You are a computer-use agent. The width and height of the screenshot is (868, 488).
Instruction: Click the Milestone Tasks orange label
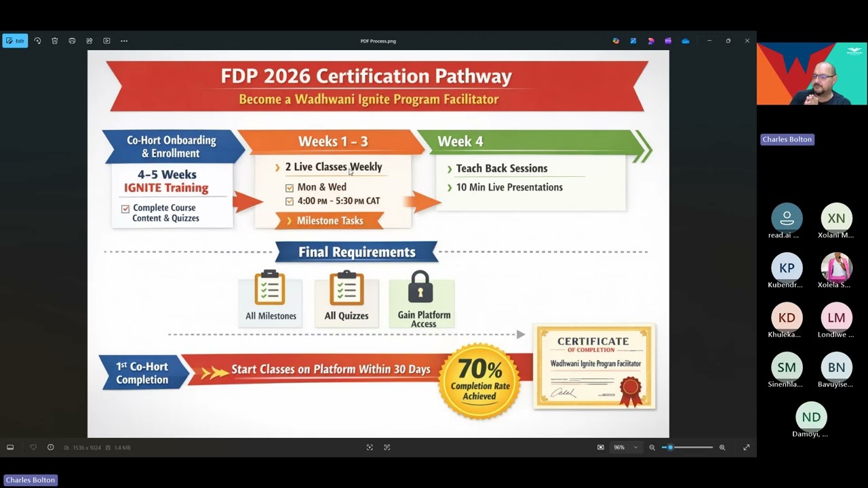(x=330, y=221)
